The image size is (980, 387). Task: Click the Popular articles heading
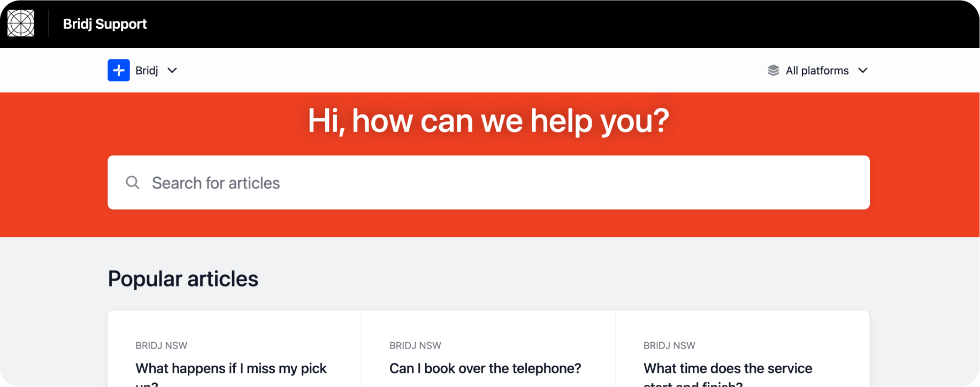(183, 279)
